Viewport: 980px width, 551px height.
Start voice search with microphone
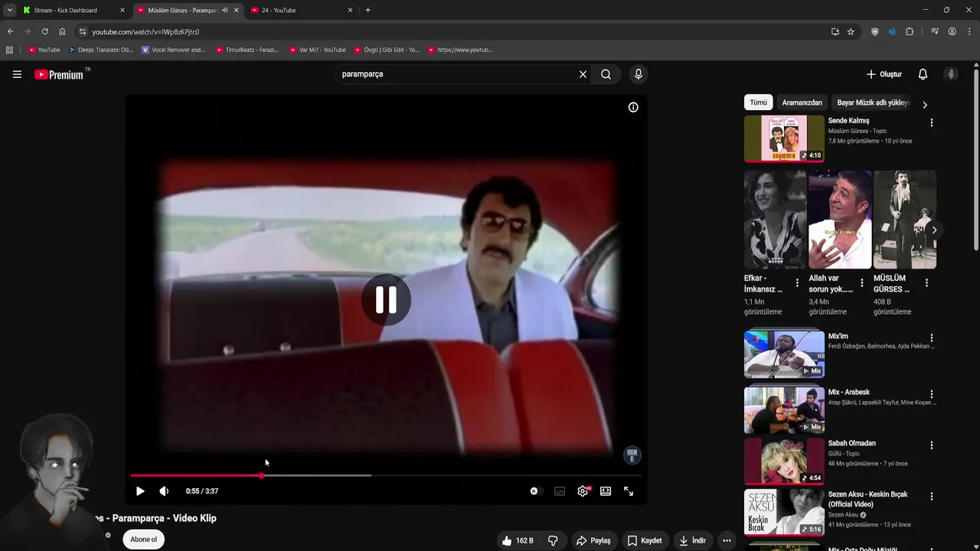(639, 74)
